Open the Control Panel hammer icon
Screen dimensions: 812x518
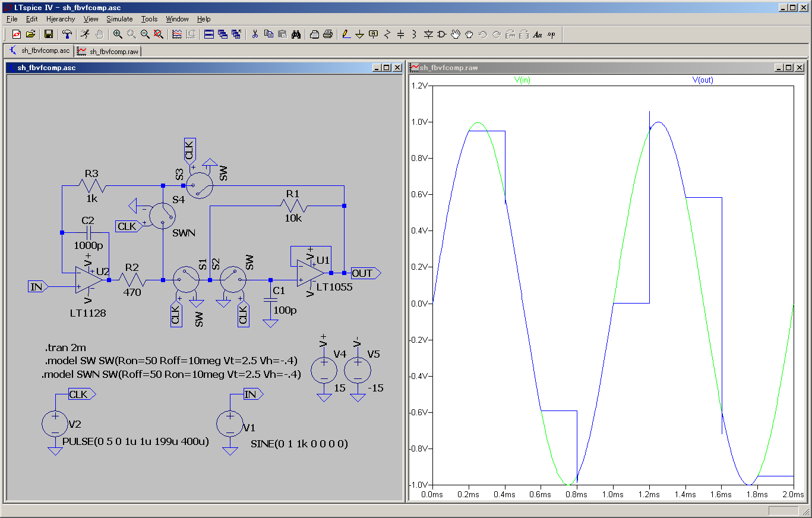(x=67, y=34)
